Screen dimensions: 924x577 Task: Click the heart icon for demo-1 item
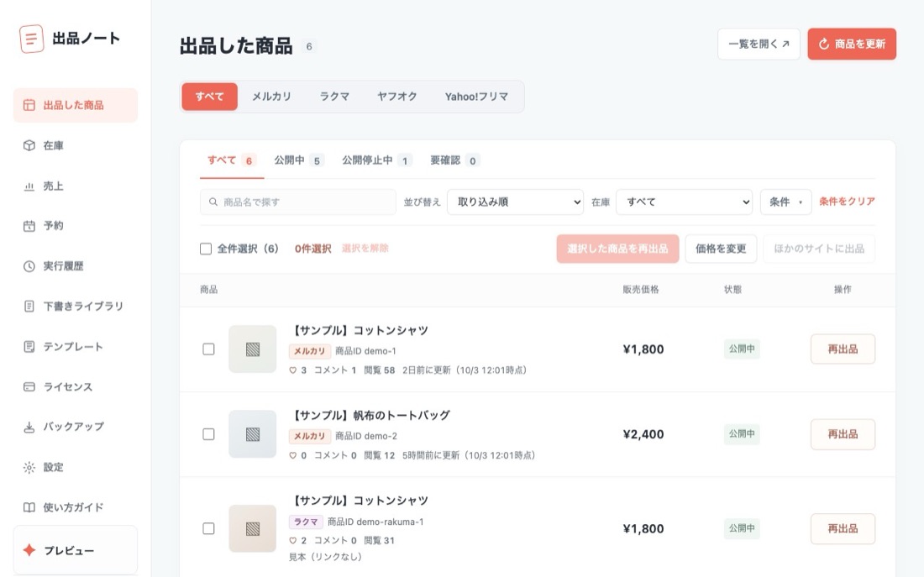coord(293,370)
